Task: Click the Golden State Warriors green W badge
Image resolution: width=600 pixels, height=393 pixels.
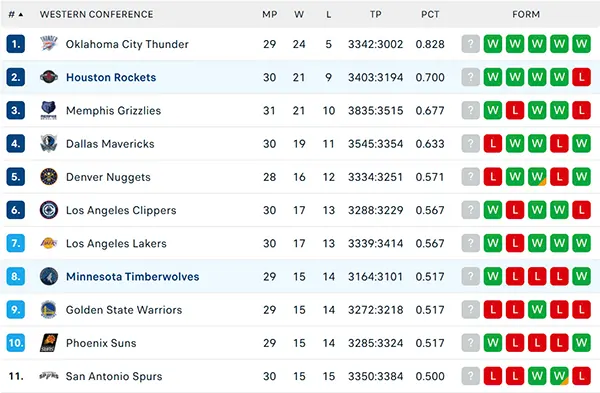Action: [x=537, y=310]
